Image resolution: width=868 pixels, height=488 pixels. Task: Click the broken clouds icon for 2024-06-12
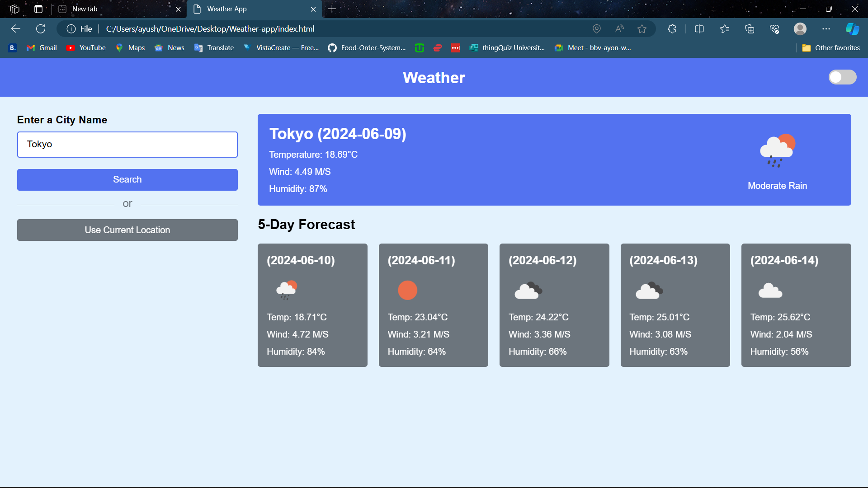(528, 291)
